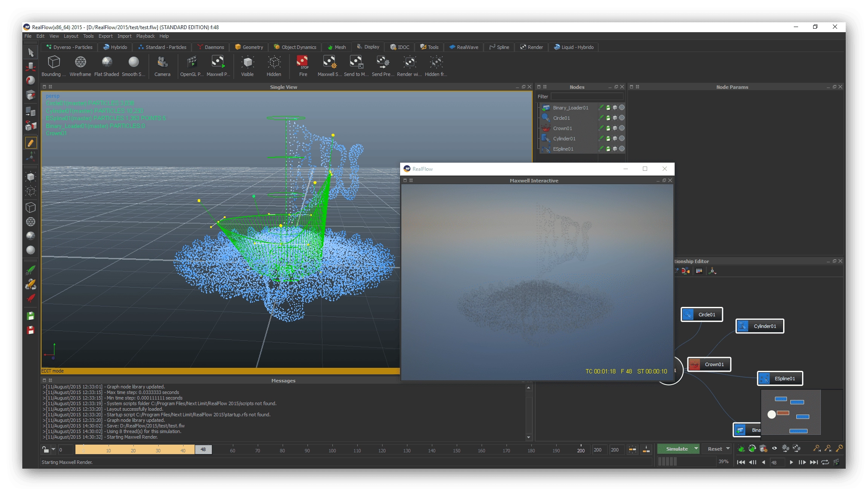The height and width of the screenshot is (491, 868).
Task: Toggle simulation state for Binary_Loader01 node
Action: point(601,108)
